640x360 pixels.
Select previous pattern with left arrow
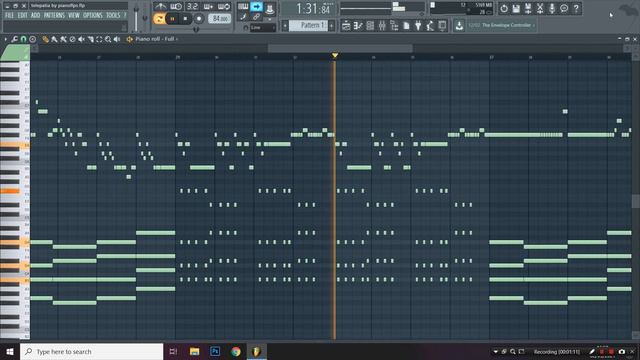[x=285, y=26]
